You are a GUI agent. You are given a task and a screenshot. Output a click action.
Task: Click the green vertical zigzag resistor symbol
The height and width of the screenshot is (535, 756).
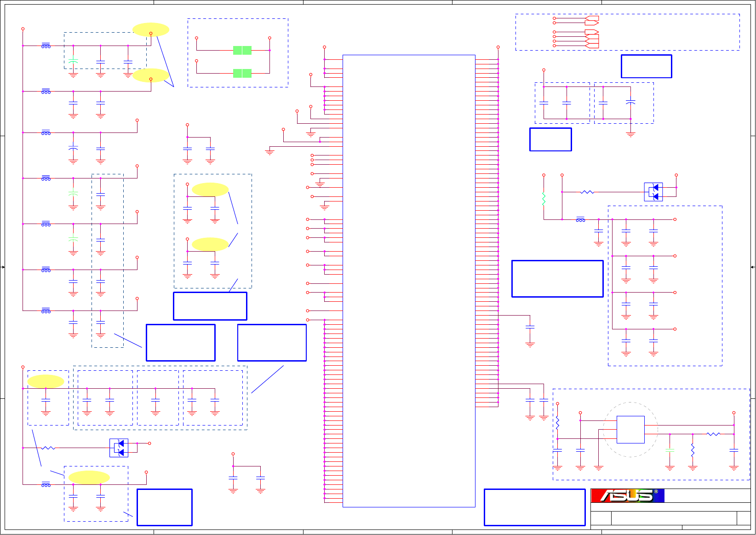click(544, 199)
